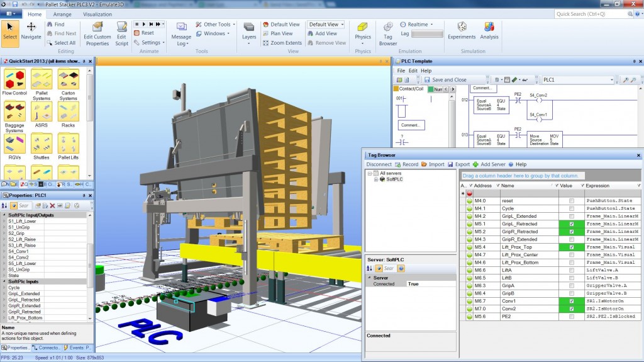Click Plan View
The image size is (644, 362).
click(x=278, y=33)
